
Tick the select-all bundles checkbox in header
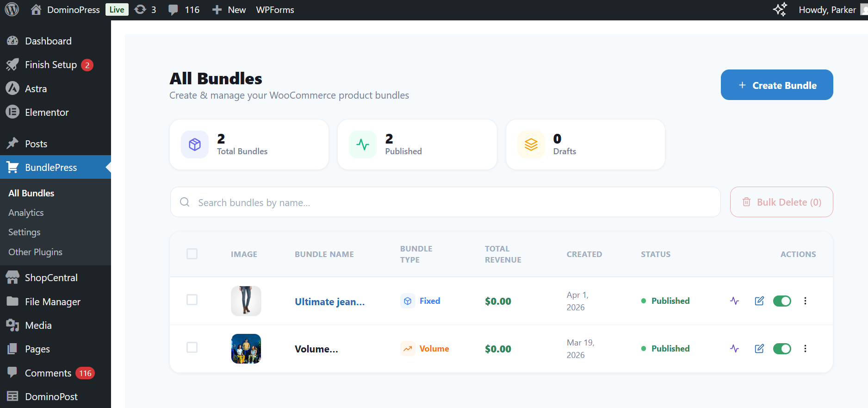pos(192,254)
